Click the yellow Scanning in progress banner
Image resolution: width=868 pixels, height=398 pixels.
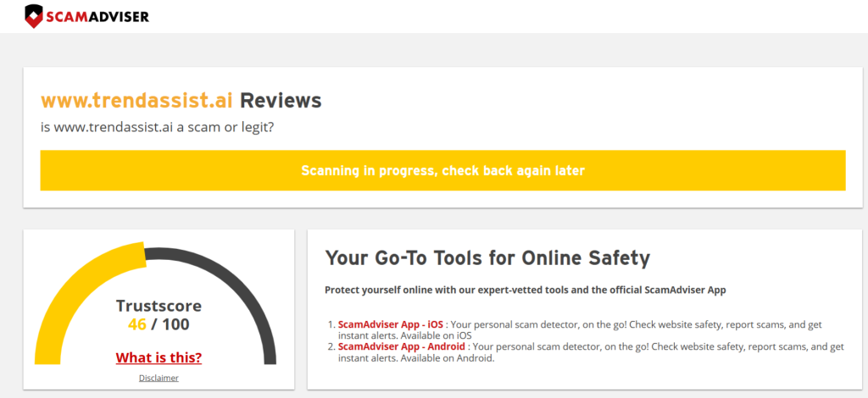click(x=442, y=170)
